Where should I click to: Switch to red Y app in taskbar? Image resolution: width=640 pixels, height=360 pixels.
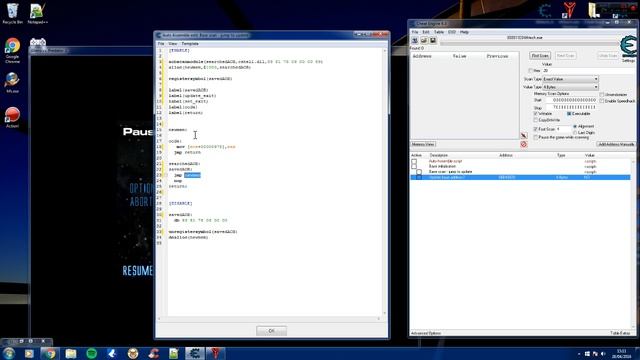[x=216, y=353]
